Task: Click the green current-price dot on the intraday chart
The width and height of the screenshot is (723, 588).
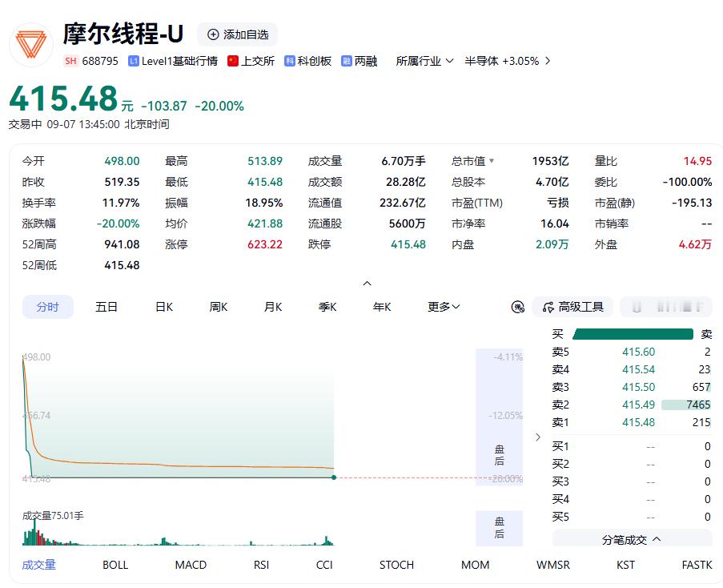Action: point(334,477)
